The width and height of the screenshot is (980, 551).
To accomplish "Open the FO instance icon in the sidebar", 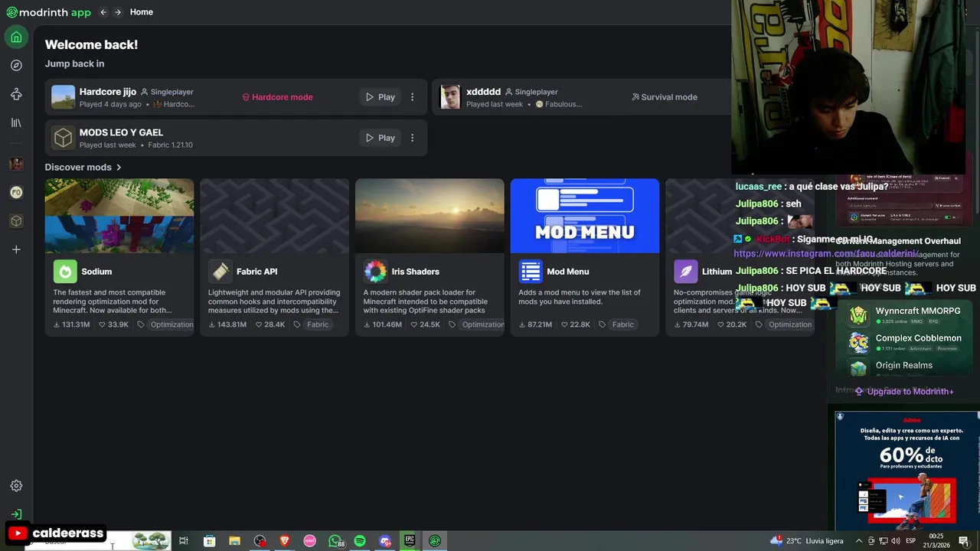I will (x=16, y=192).
